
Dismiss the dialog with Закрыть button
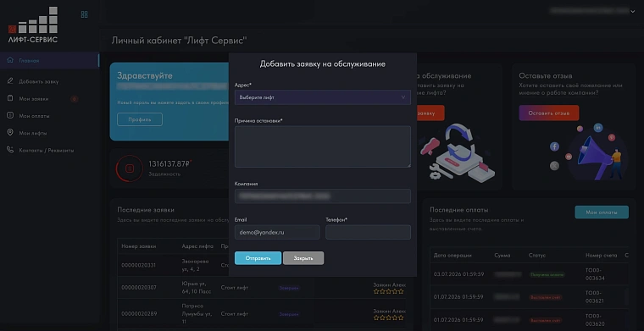click(303, 258)
